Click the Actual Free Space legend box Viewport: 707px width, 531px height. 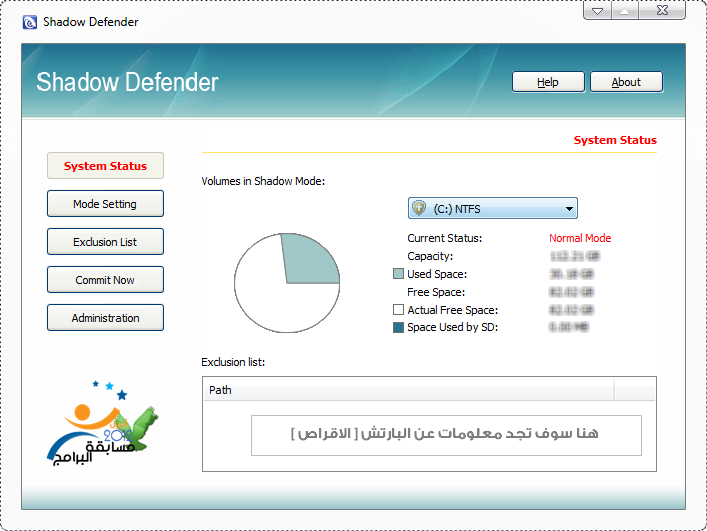pos(398,311)
